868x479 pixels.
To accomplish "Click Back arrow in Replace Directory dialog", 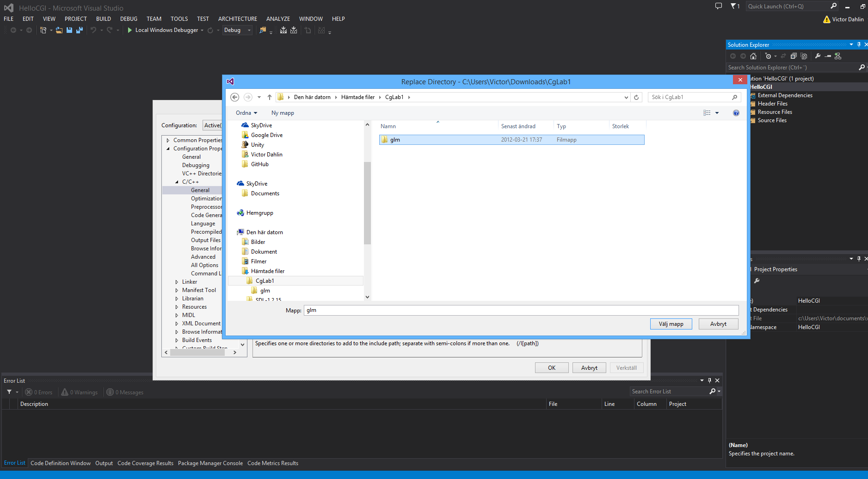I will click(234, 97).
